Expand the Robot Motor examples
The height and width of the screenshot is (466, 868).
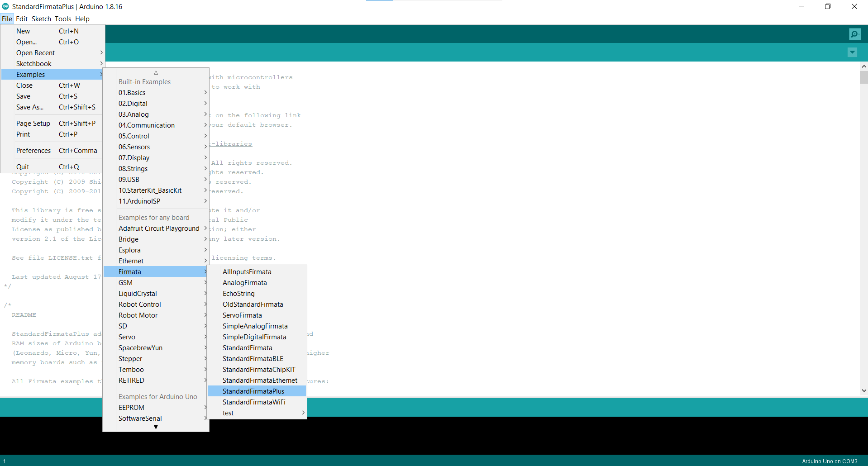(156, 315)
